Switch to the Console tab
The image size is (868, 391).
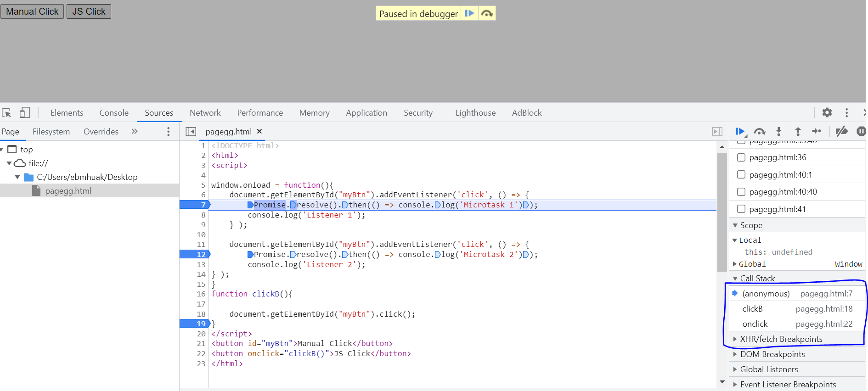114,113
